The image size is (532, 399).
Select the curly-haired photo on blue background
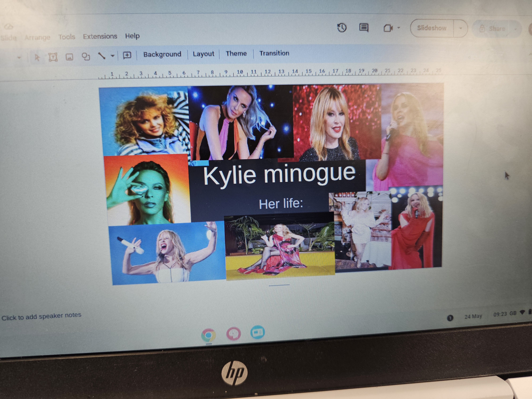[145, 121]
